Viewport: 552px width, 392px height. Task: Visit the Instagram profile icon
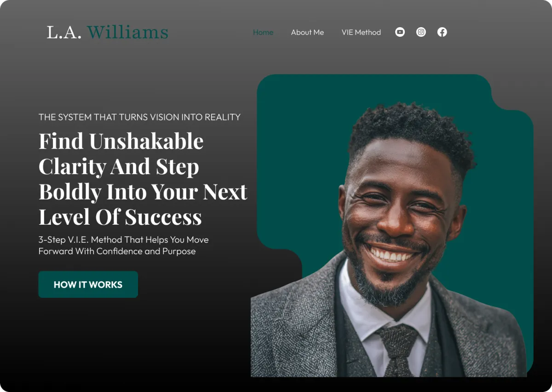tap(421, 32)
